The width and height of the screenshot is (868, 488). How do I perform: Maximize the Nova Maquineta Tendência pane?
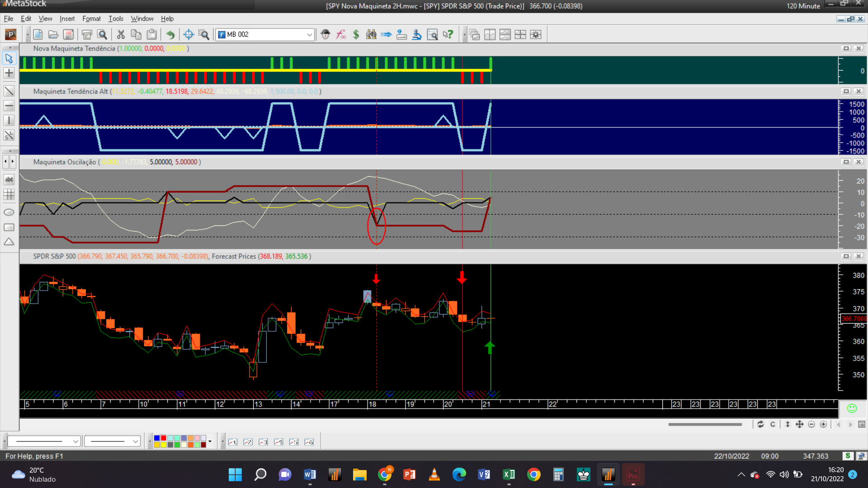click(846, 48)
